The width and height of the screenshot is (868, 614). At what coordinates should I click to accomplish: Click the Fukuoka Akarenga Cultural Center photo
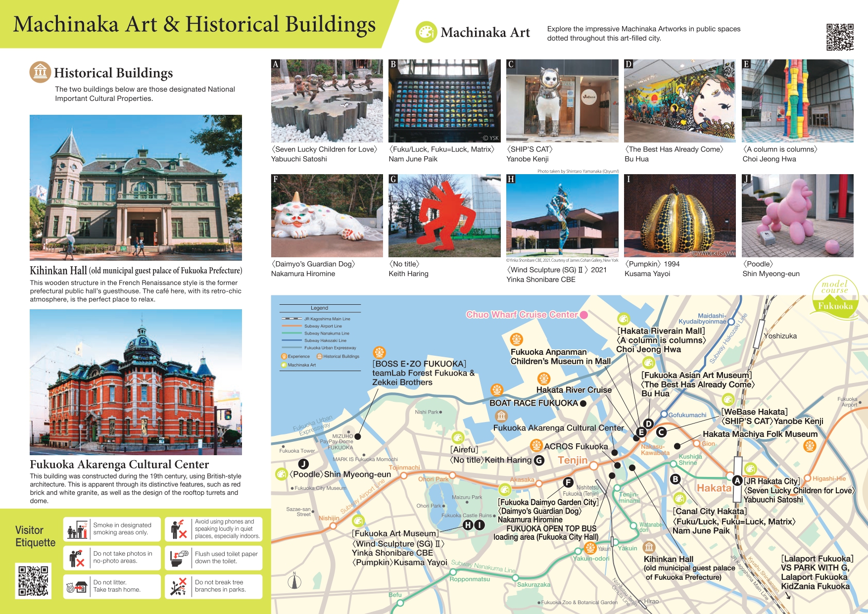(136, 382)
